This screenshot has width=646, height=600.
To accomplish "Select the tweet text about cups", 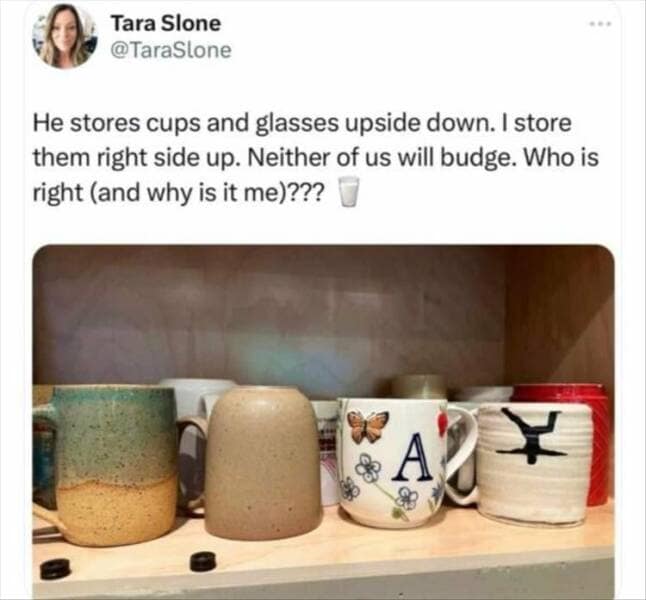I will [x=315, y=158].
